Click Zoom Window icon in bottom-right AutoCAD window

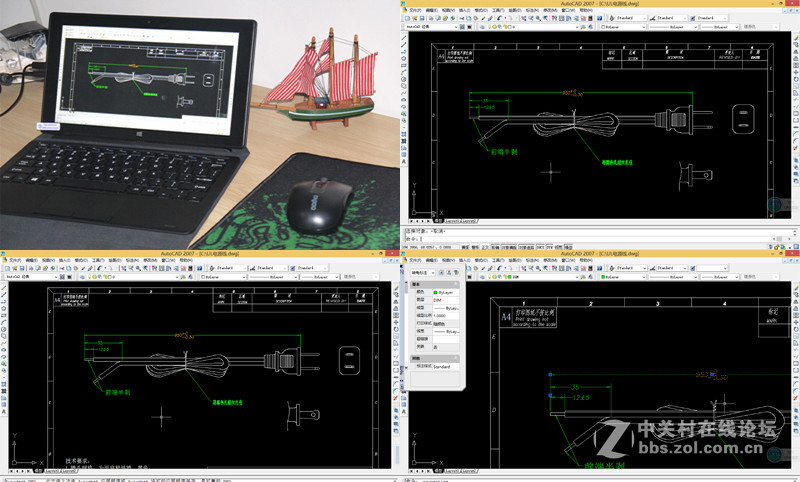(538, 268)
